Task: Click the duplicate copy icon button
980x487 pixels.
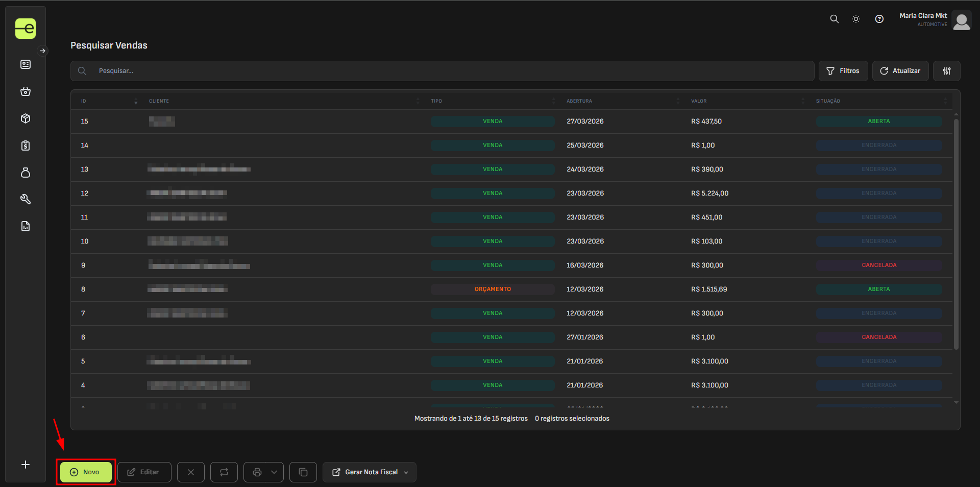Action: [x=303, y=472]
